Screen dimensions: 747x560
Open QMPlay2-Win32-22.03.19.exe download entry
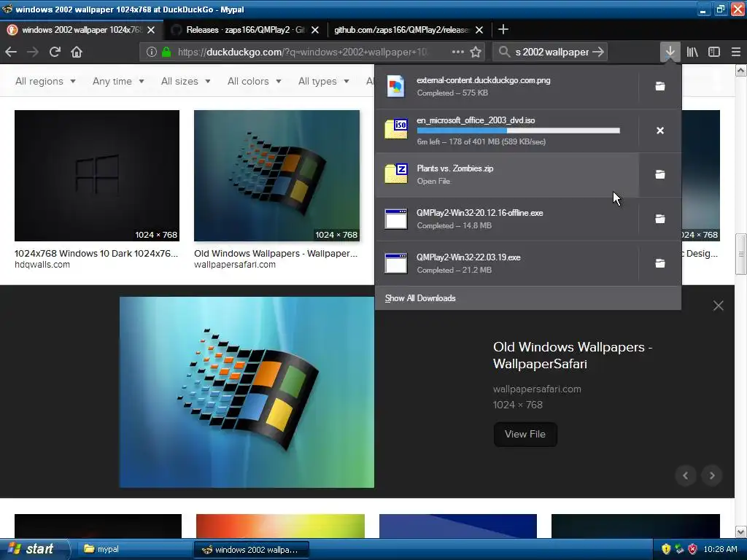(508, 262)
